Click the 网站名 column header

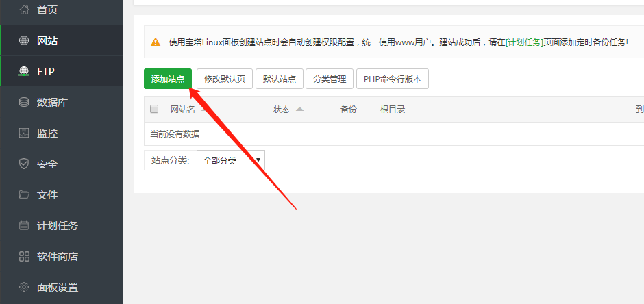click(183, 109)
